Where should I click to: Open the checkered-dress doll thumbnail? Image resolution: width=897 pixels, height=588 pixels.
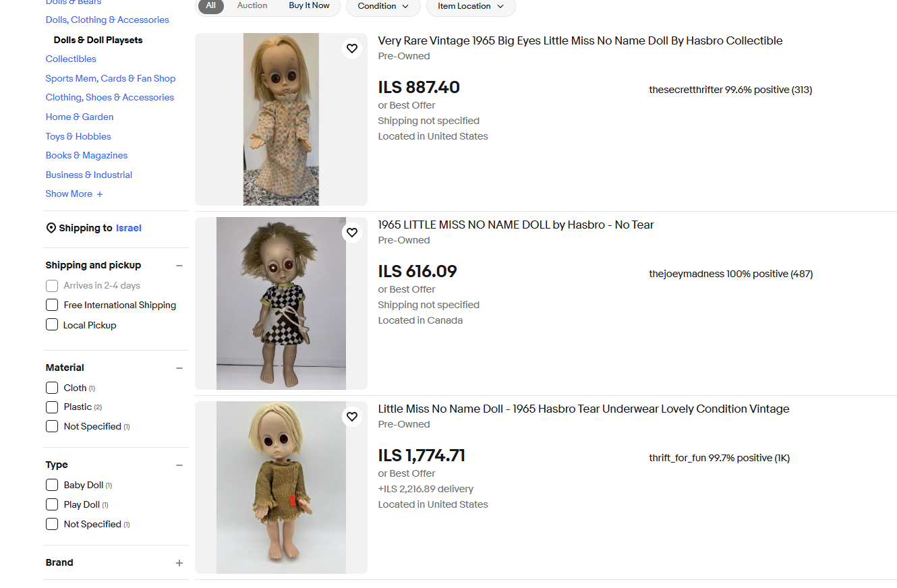point(281,303)
